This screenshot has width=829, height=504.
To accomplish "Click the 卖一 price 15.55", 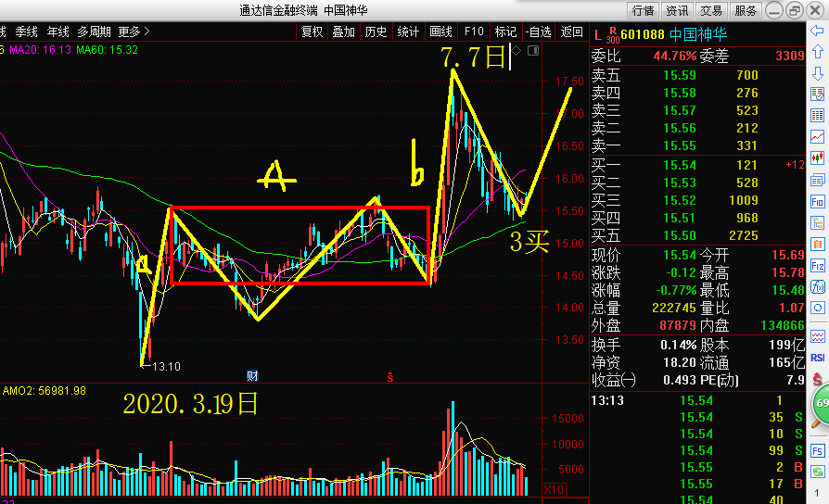I will pyautogui.click(x=680, y=145).
